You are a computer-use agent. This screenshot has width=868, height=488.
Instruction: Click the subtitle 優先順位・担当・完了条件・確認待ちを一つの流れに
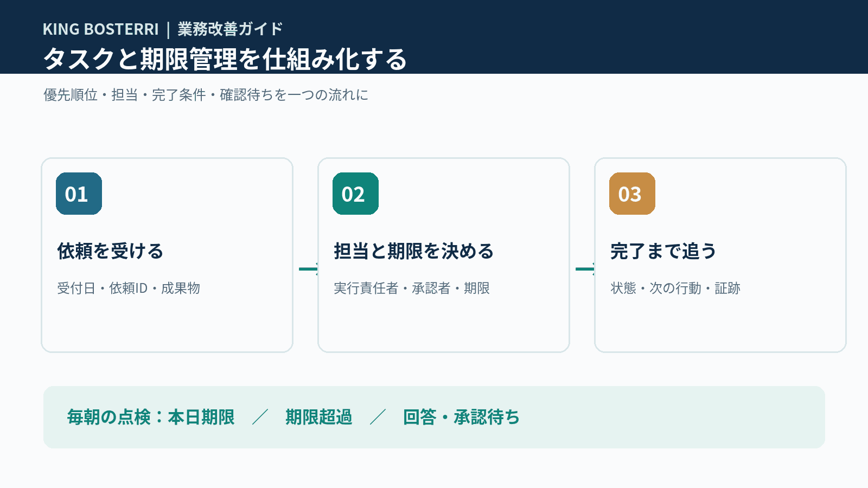[x=206, y=95]
